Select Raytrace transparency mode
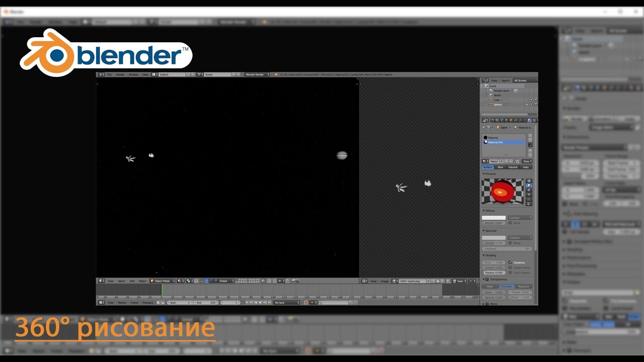This screenshot has height=362, width=644. pos(524,287)
